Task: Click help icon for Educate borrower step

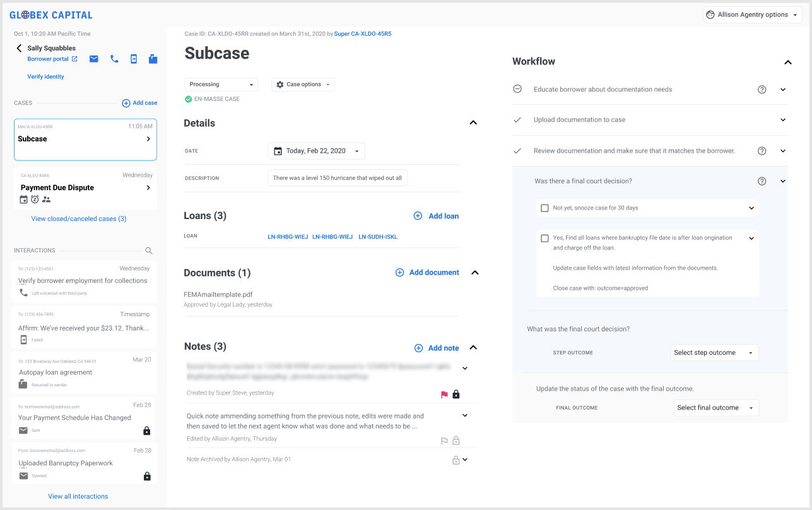Action: coord(762,90)
